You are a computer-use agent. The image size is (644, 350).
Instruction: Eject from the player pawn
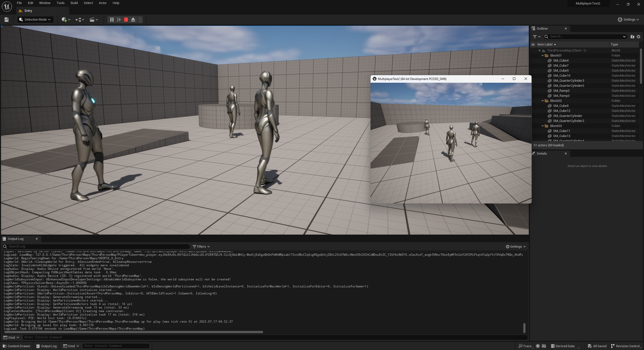click(133, 19)
